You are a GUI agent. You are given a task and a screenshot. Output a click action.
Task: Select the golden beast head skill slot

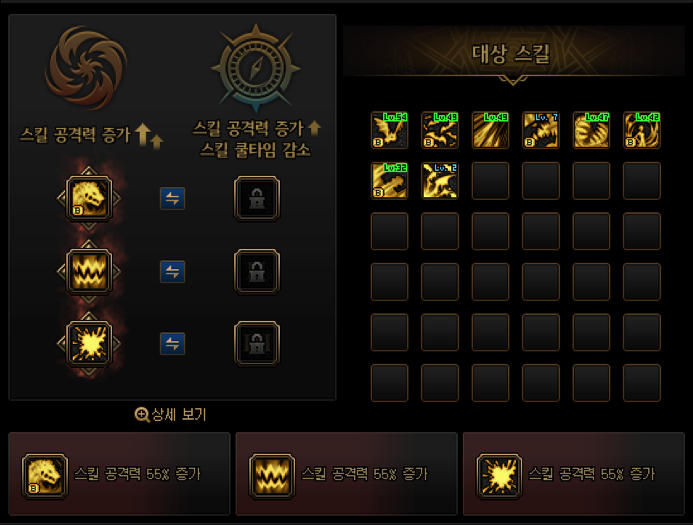tap(89, 198)
